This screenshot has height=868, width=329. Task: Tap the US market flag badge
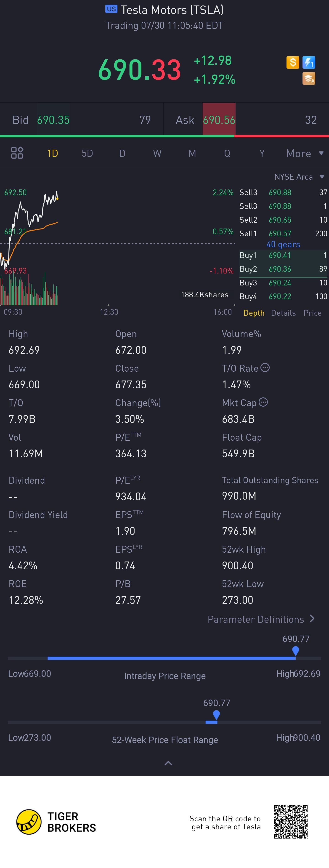111,9
